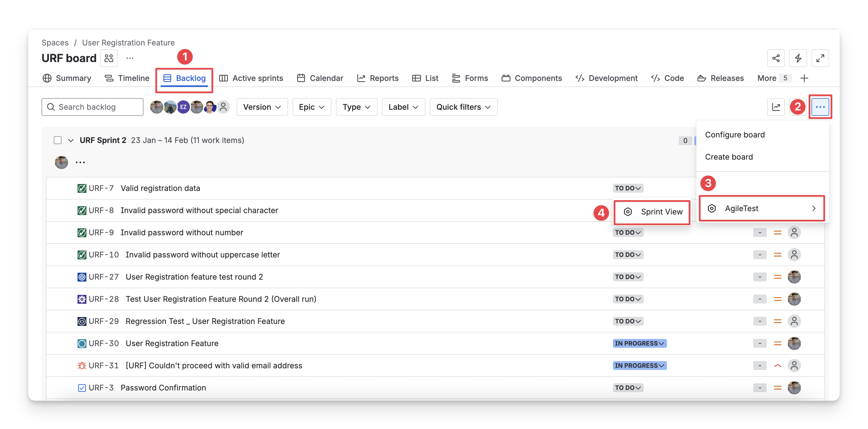868x429 pixels.
Task: Click the EZ avatar filter
Action: coord(183,107)
